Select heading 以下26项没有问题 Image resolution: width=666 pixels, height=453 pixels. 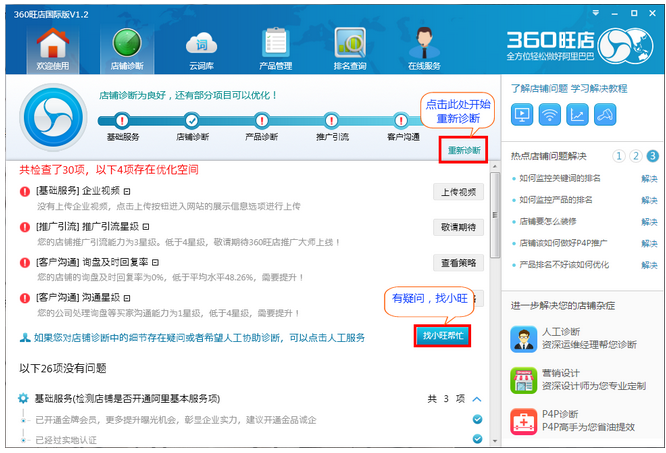click(x=62, y=368)
